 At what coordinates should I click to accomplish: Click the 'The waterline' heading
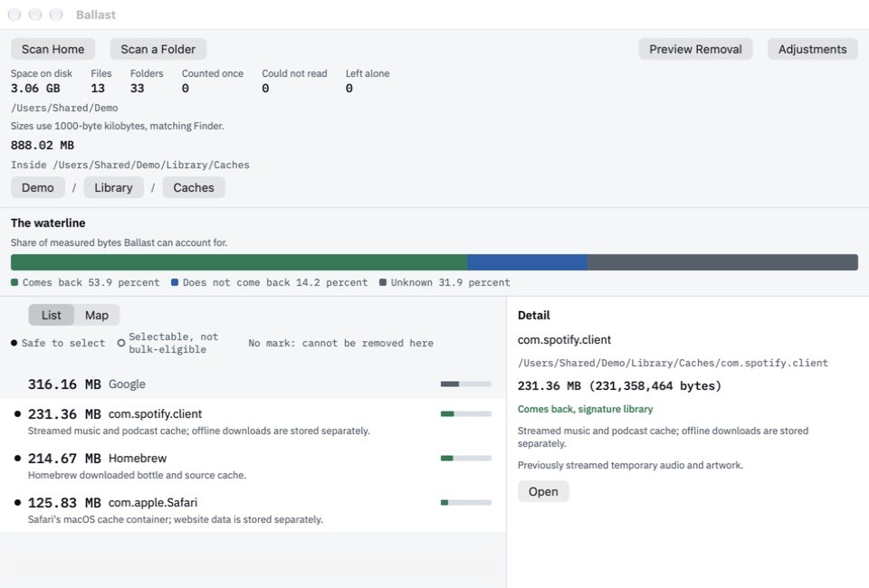pyautogui.click(x=48, y=223)
